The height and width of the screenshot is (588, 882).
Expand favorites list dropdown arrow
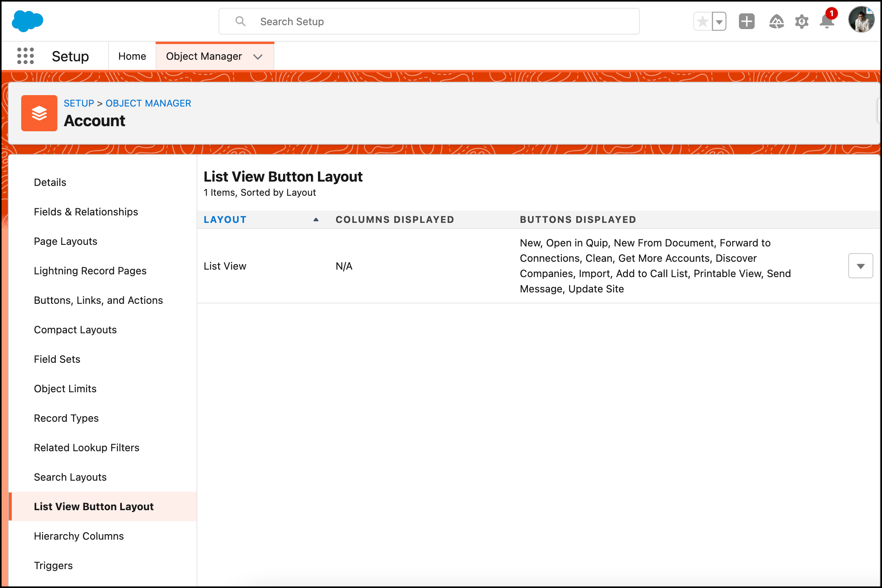click(719, 22)
